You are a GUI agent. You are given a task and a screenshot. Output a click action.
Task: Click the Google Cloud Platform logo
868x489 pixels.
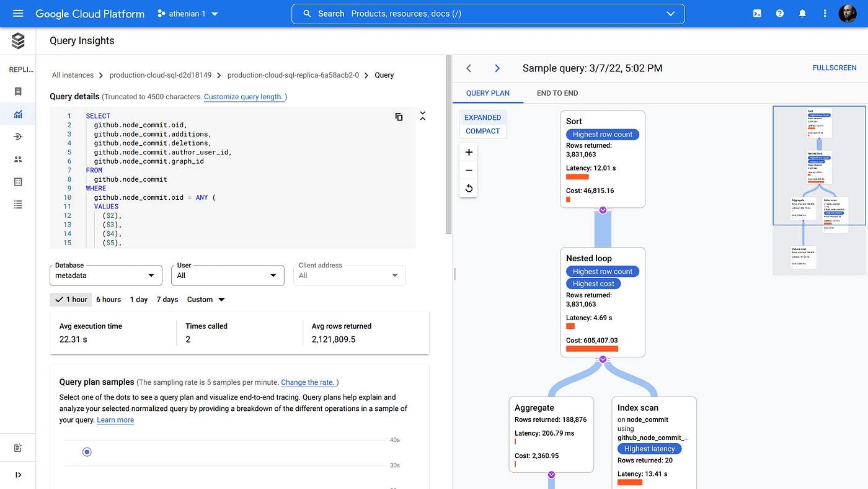coord(90,14)
